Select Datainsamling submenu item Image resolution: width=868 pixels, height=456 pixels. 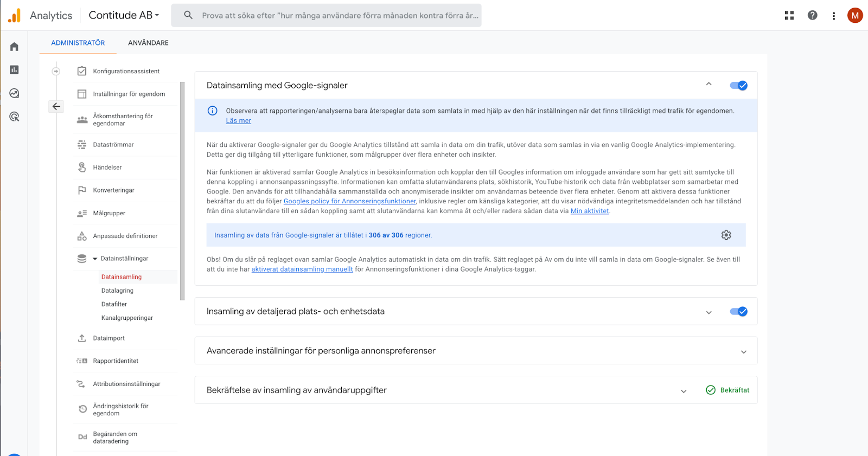click(122, 277)
